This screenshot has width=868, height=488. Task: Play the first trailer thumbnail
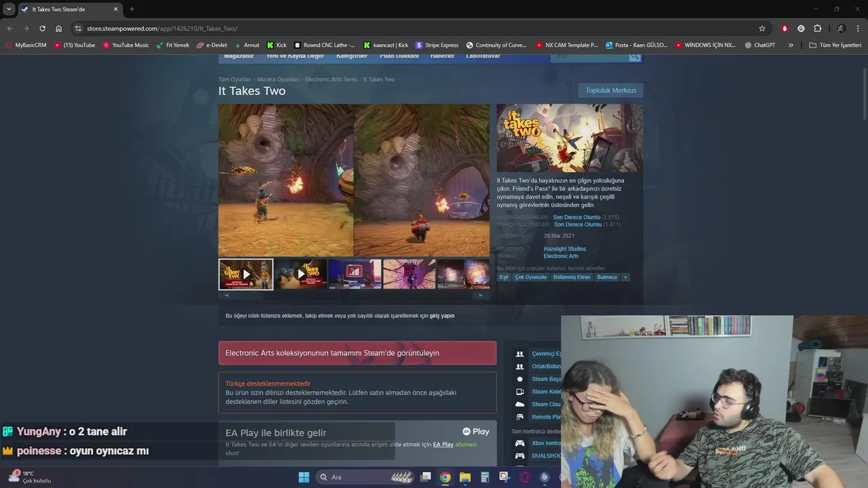pos(246,274)
